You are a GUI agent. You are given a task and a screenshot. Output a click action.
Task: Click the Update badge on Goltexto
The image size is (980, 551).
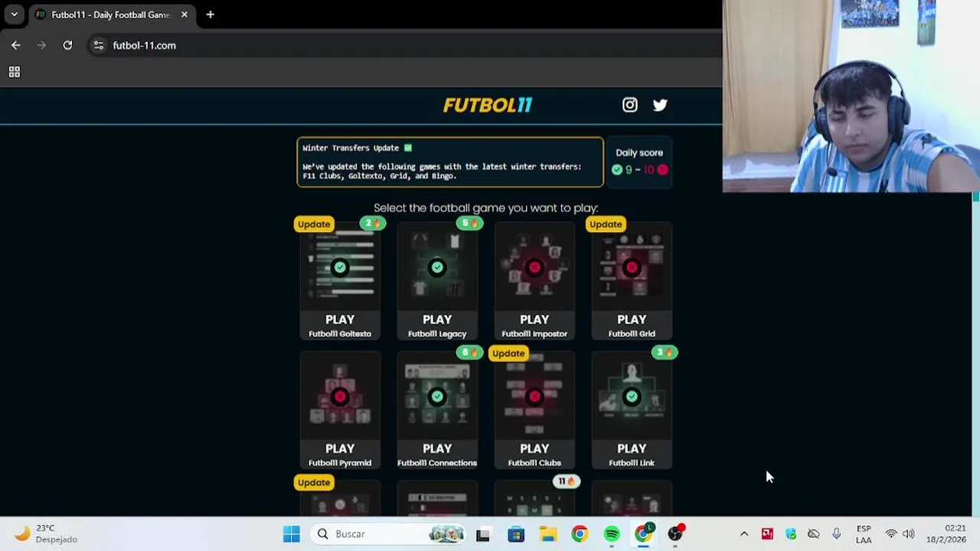click(314, 224)
